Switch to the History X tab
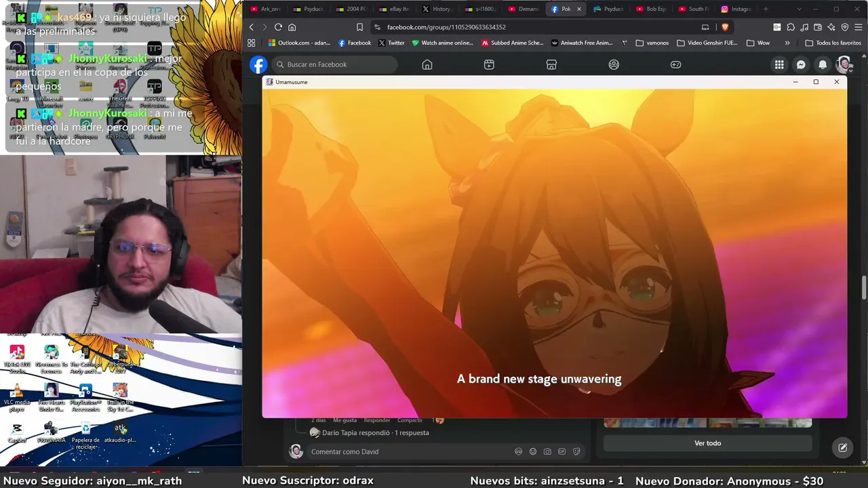 (437, 9)
